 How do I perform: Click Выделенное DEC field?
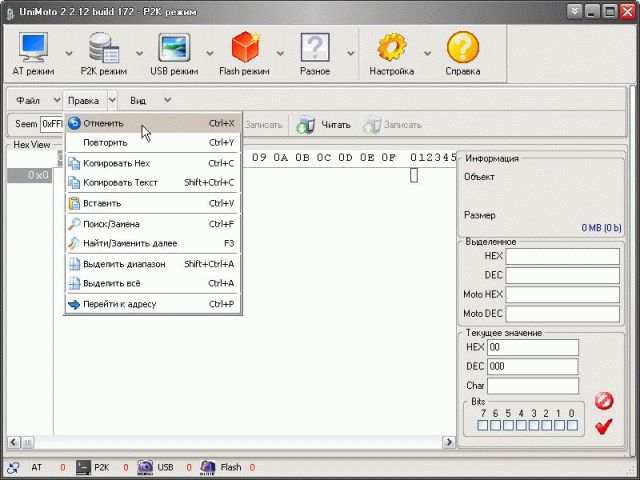point(562,276)
